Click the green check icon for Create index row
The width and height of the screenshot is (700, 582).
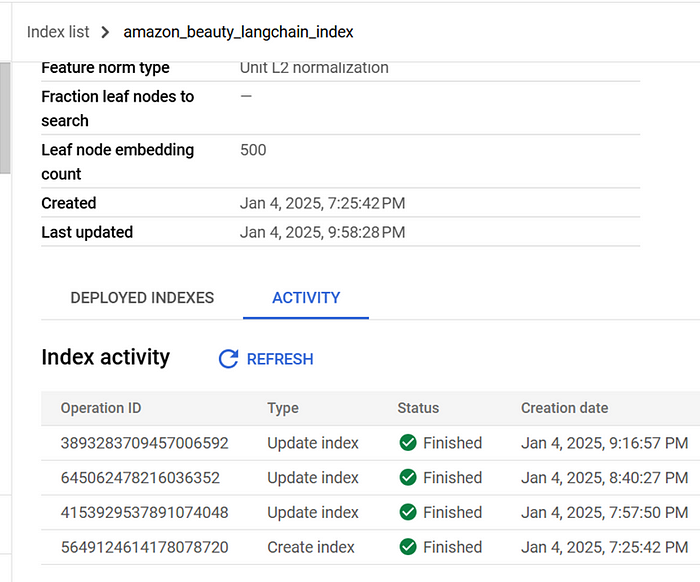(x=408, y=547)
